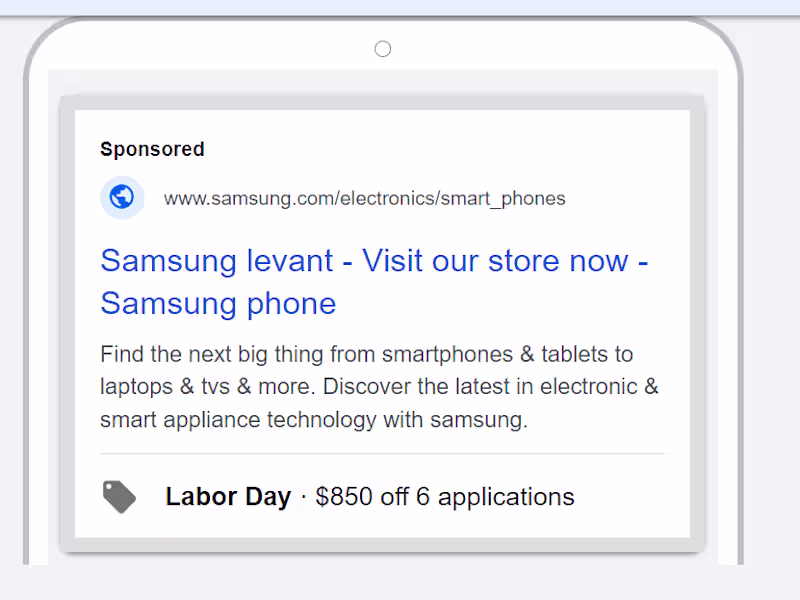Click the divider line above Labor Day
The width and height of the screenshot is (800, 600).
click(382, 454)
